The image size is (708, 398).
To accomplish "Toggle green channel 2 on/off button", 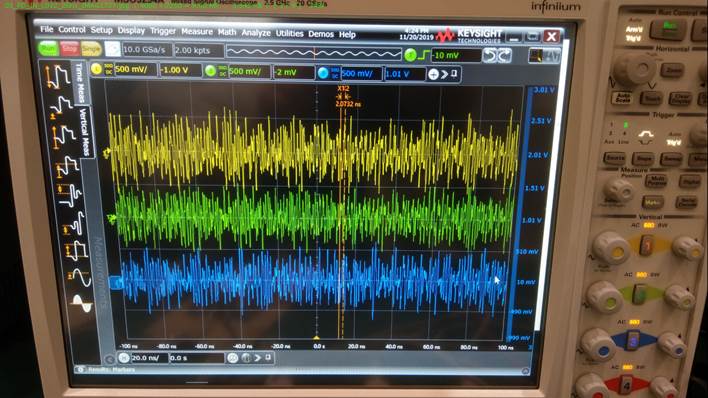I will coord(210,70).
